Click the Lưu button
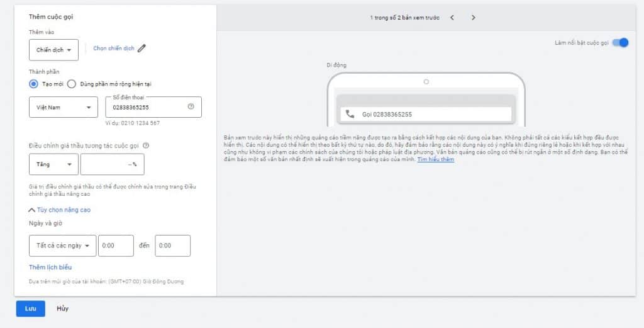This screenshot has height=328, width=644. tap(31, 308)
